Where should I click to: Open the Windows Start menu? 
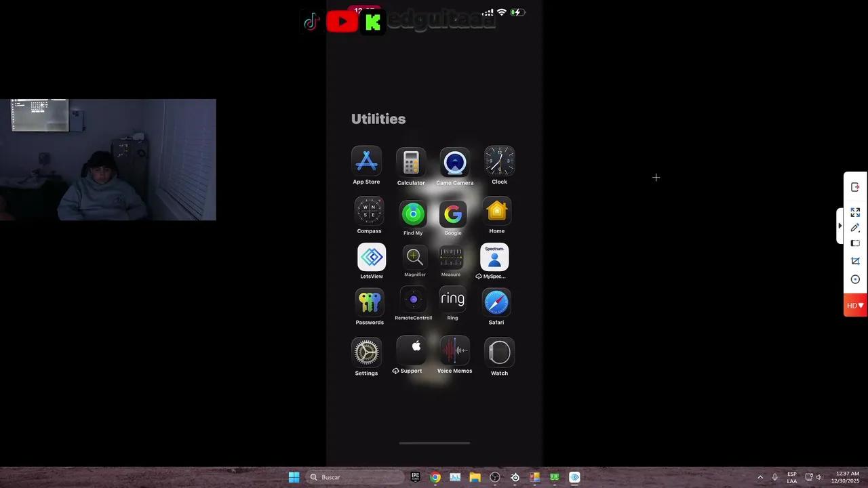coord(294,477)
